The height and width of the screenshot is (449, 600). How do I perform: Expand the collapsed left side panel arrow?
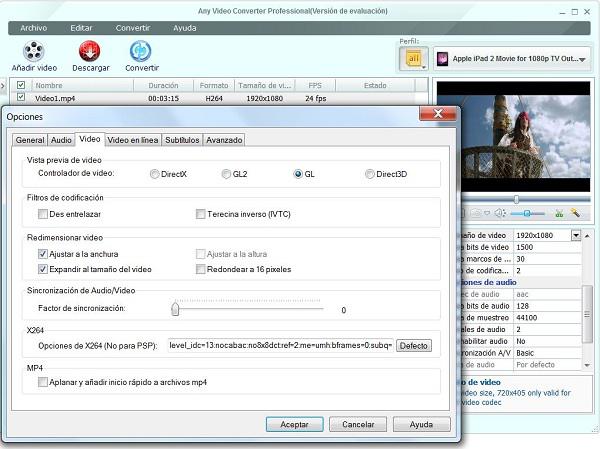[3, 86]
